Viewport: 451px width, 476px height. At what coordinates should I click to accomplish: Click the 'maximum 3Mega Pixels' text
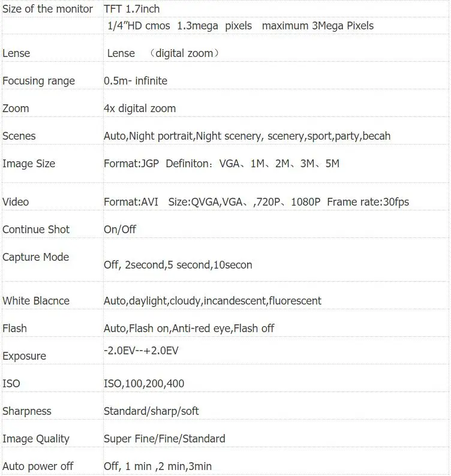318,26
